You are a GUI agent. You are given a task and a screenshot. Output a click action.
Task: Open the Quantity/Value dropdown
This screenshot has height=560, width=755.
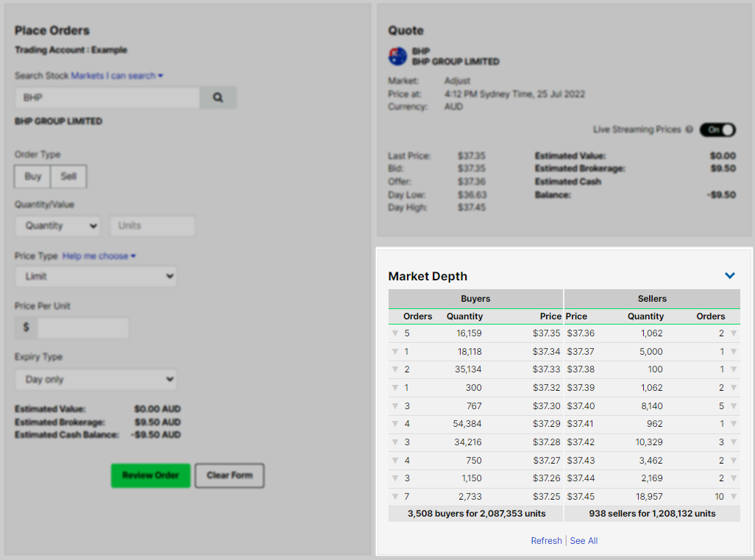[57, 226]
